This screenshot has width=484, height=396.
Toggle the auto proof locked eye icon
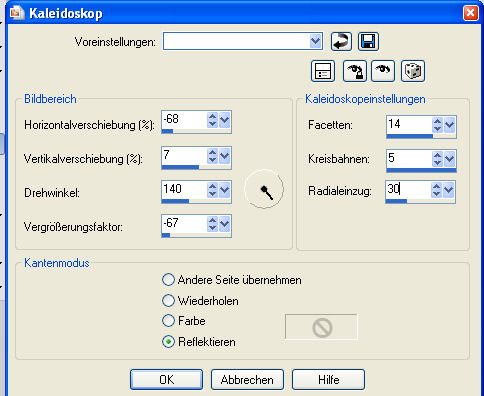(355, 71)
